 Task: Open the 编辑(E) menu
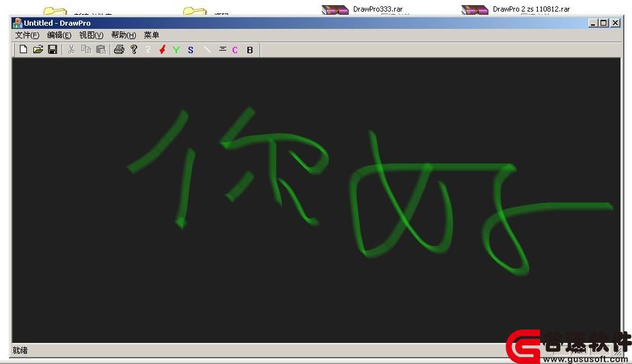(59, 35)
